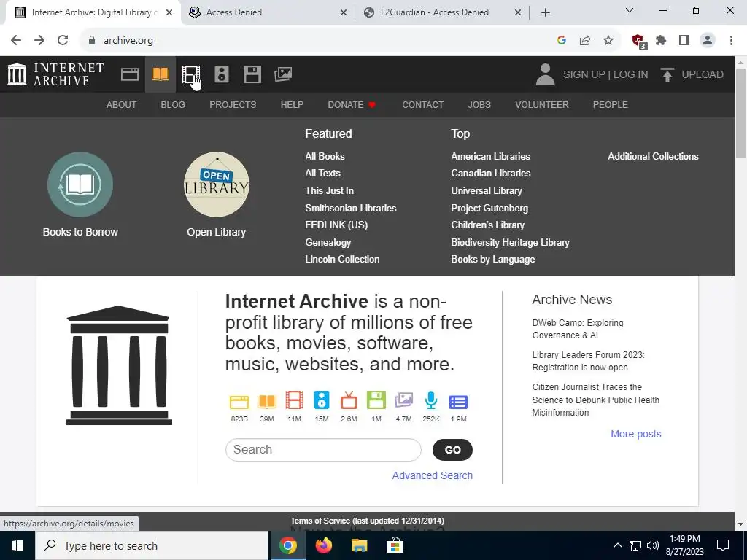Switch to the E2Guardian - Access Denied tab

[x=442, y=12]
